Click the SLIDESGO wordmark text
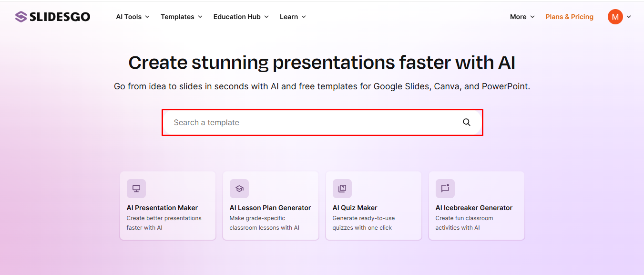 pyautogui.click(x=60, y=17)
